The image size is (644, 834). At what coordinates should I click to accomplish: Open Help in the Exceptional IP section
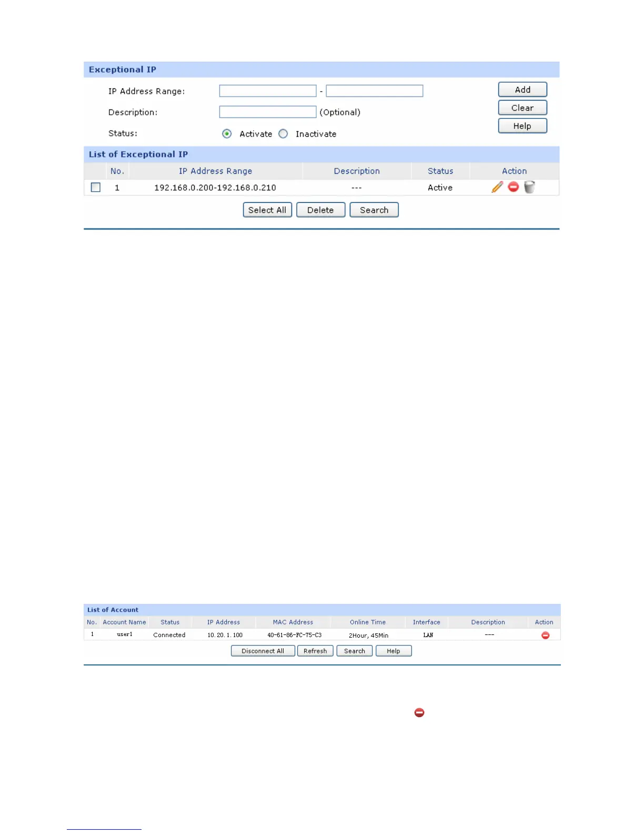coord(522,126)
